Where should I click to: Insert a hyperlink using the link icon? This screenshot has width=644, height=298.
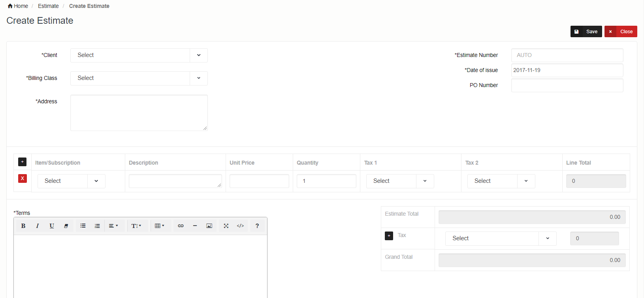coord(181,226)
